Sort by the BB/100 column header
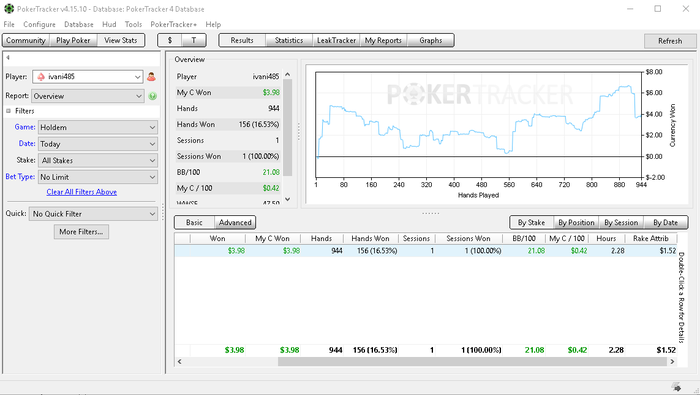Image resolution: width=700 pixels, height=395 pixels. 524,238
